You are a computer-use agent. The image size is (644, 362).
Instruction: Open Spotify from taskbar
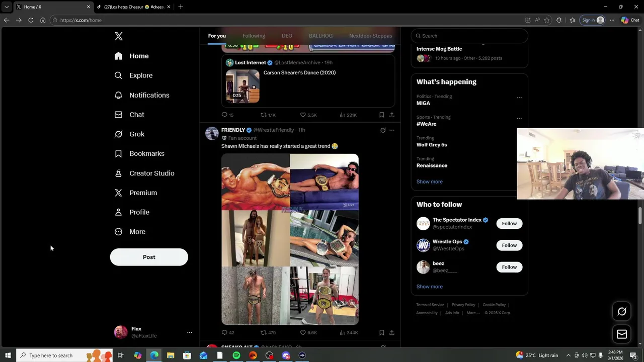point(236,355)
